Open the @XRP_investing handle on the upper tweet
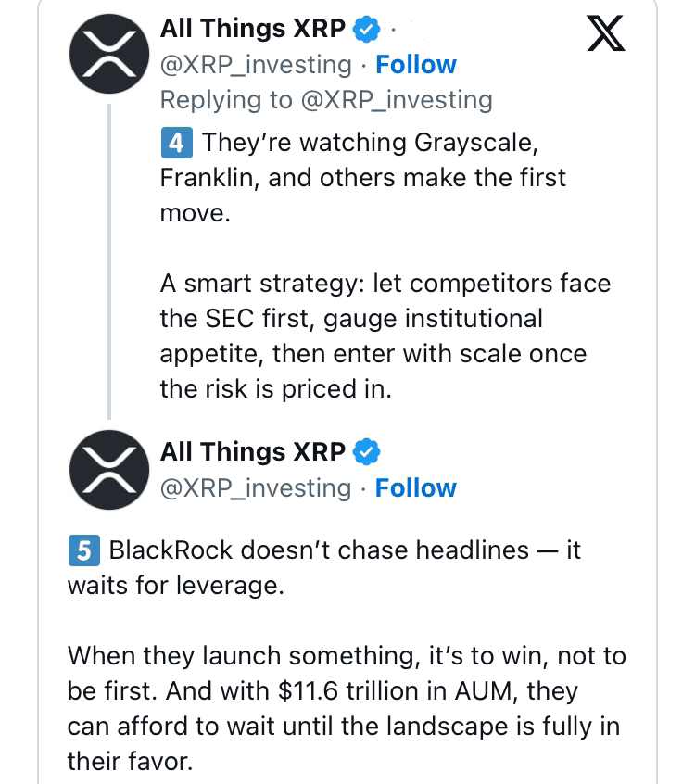 coord(256,65)
